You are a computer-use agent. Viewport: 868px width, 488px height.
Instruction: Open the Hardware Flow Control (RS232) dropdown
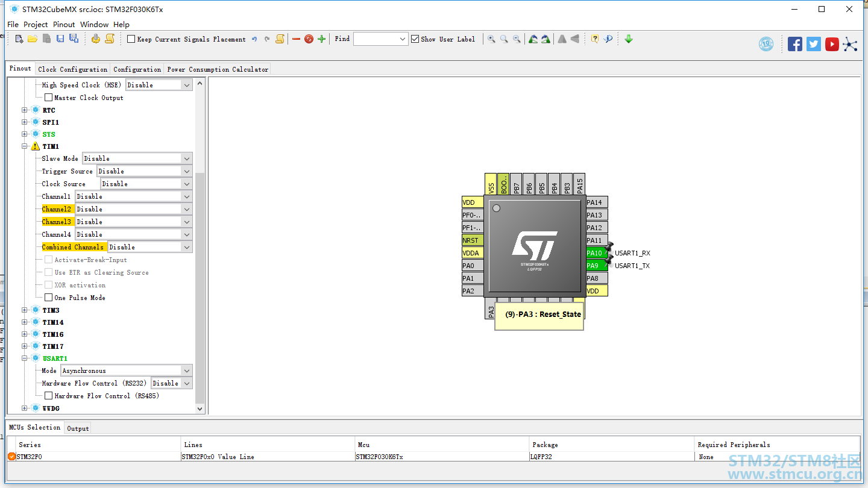(172, 383)
